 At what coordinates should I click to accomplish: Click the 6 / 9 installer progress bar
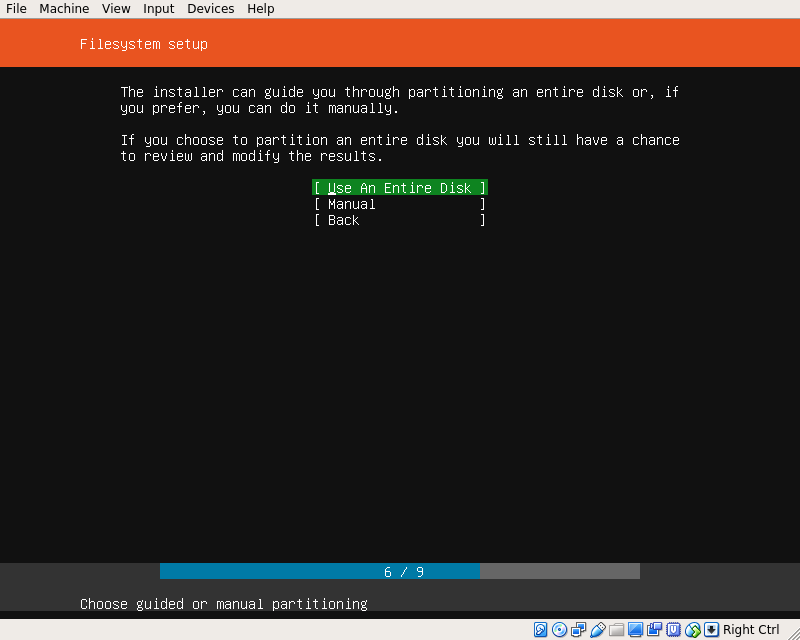pyautogui.click(x=400, y=572)
